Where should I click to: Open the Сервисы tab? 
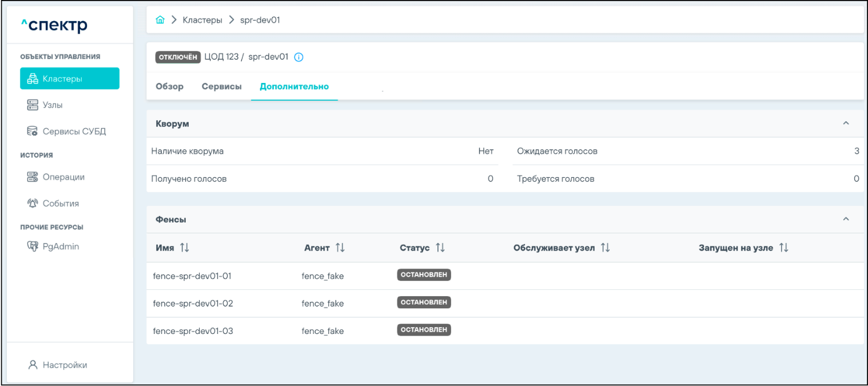click(221, 87)
